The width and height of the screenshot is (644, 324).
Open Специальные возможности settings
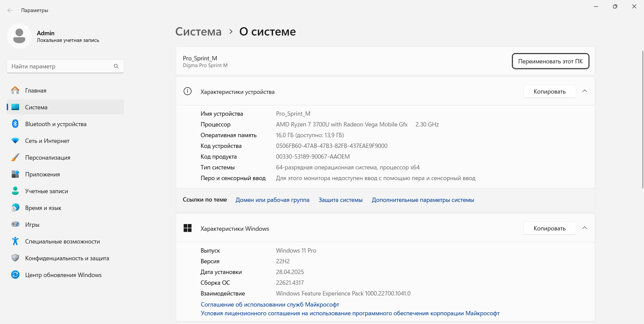point(65,241)
